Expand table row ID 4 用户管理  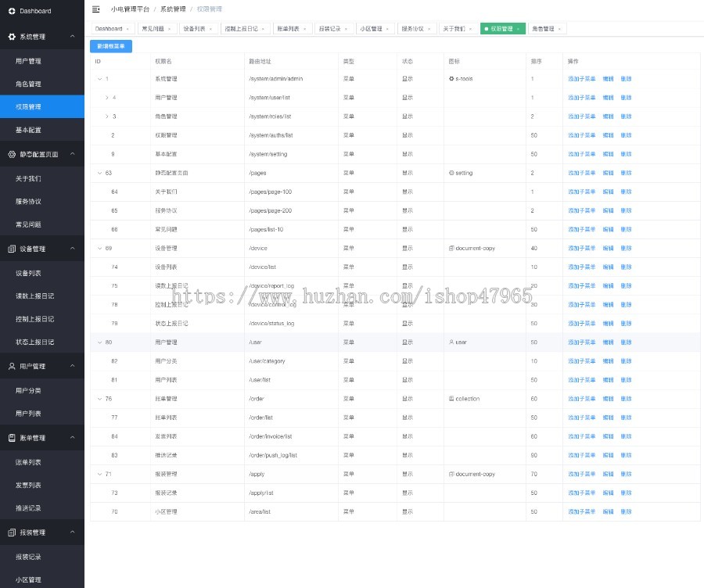click(x=107, y=98)
